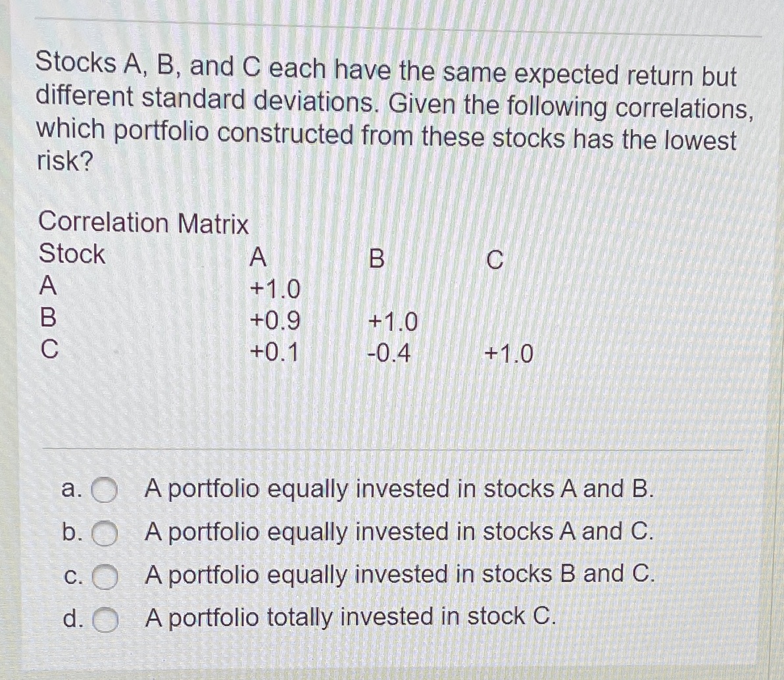Click the answer text for option c

point(400,575)
